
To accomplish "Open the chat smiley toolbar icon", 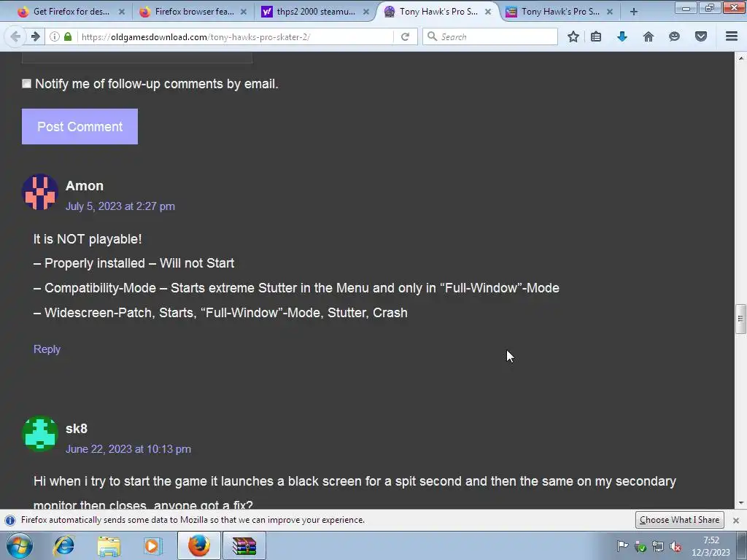I will 674,36.
